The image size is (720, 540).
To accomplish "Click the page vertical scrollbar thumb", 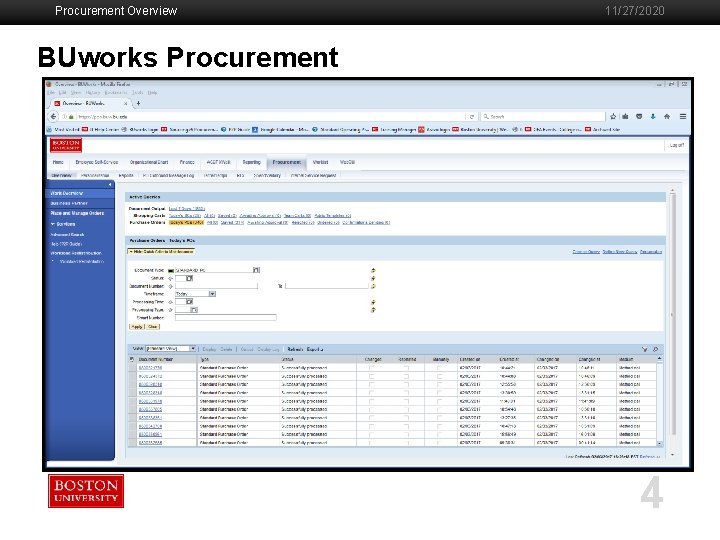I will click(x=673, y=314).
